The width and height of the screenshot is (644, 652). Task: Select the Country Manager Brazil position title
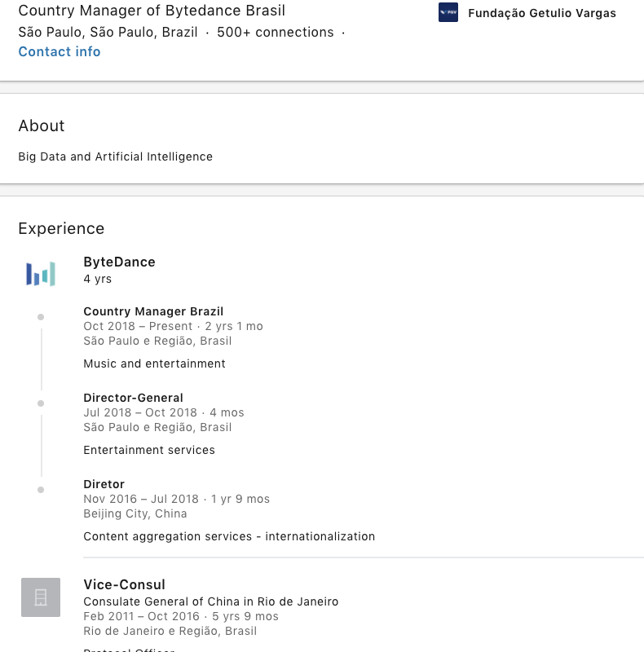click(x=153, y=311)
